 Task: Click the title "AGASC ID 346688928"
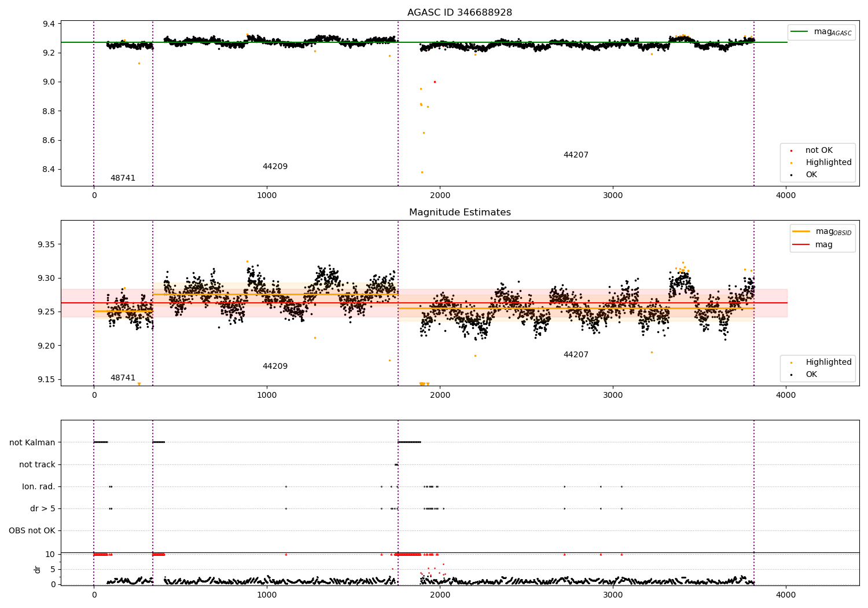[459, 13]
